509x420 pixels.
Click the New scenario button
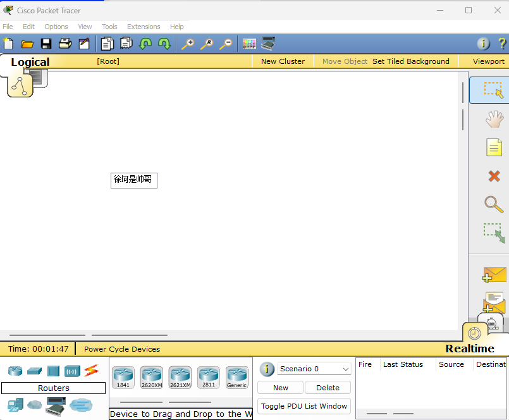tap(281, 388)
